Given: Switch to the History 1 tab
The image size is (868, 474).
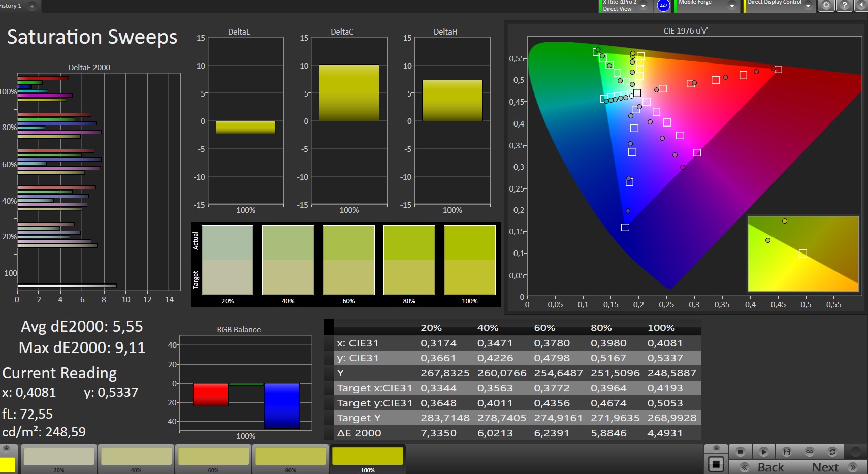Looking at the screenshot, I should [x=11, y=6].
